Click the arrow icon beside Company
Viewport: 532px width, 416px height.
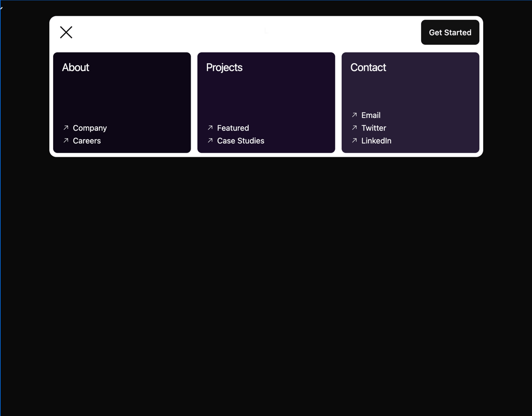(x=66, y=128)
